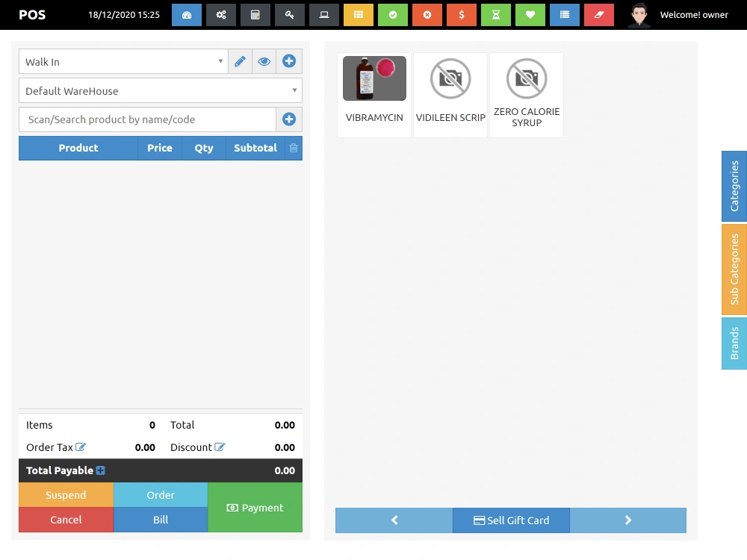Click the green heart icon
Viewport: 747px width, 560px height.
coord(530,15)
